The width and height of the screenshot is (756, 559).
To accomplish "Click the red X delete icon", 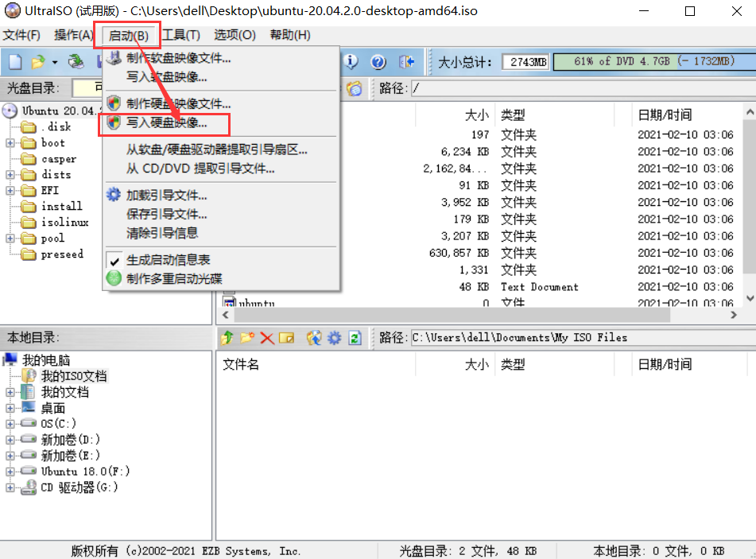I will [x=266, y=338].
